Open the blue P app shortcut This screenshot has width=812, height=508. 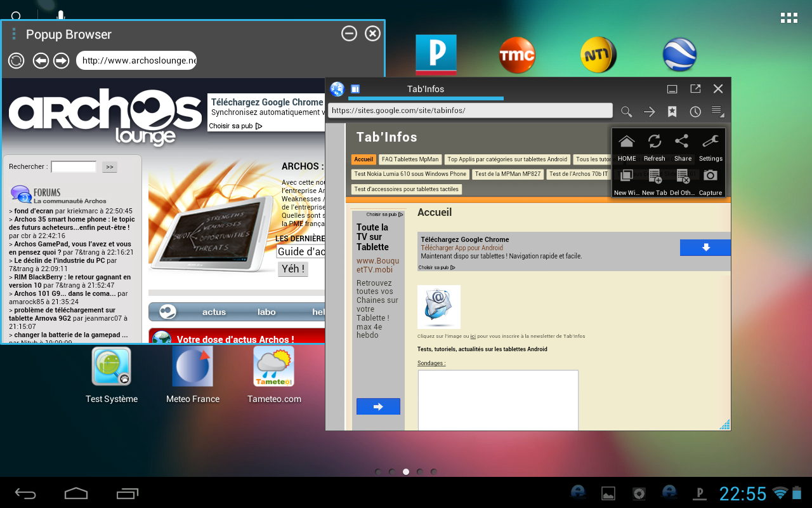pyautogui.click(x=436, y=55)
